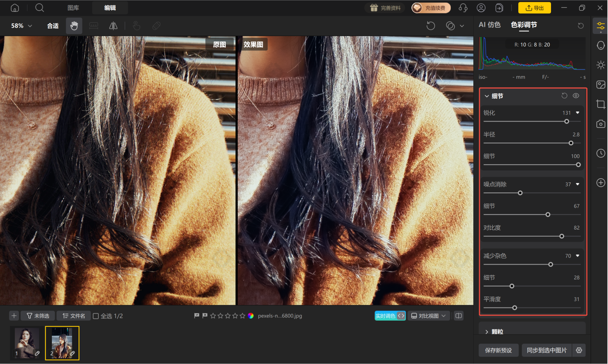Click the 充值续费 button
The width and height of the screenshot is (608, 364).
[431, 8]
